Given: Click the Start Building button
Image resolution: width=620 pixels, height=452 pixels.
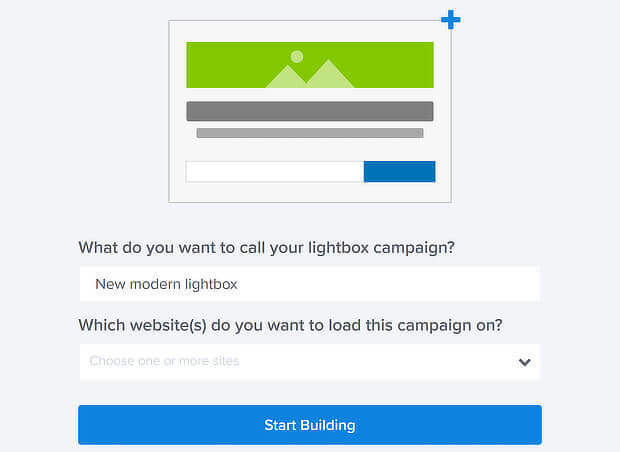Looking at the screenshot, I should [310, 425].
